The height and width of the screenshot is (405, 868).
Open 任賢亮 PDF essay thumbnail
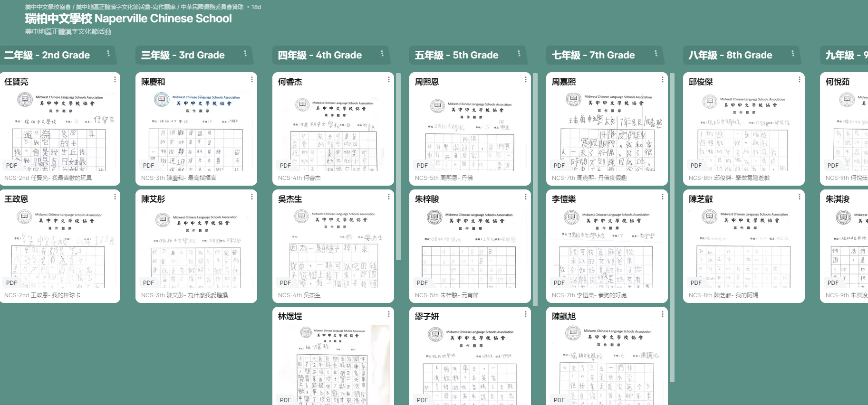(x=60, y=130)
